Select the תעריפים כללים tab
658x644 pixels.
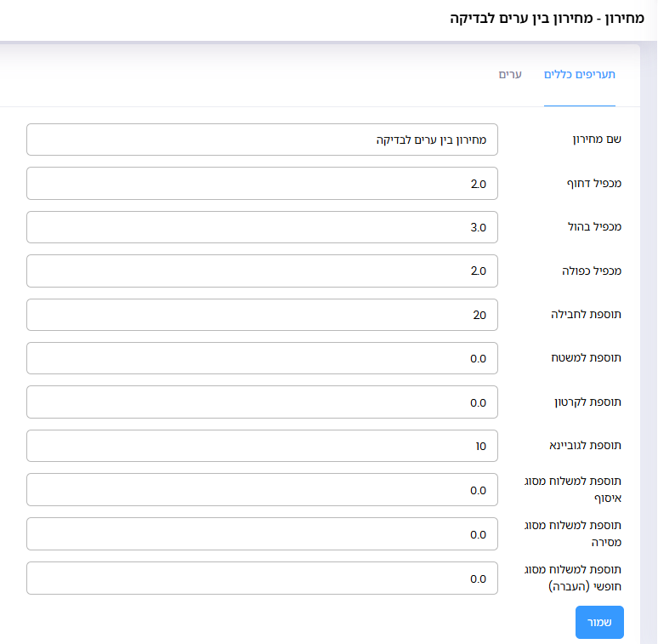580,75
